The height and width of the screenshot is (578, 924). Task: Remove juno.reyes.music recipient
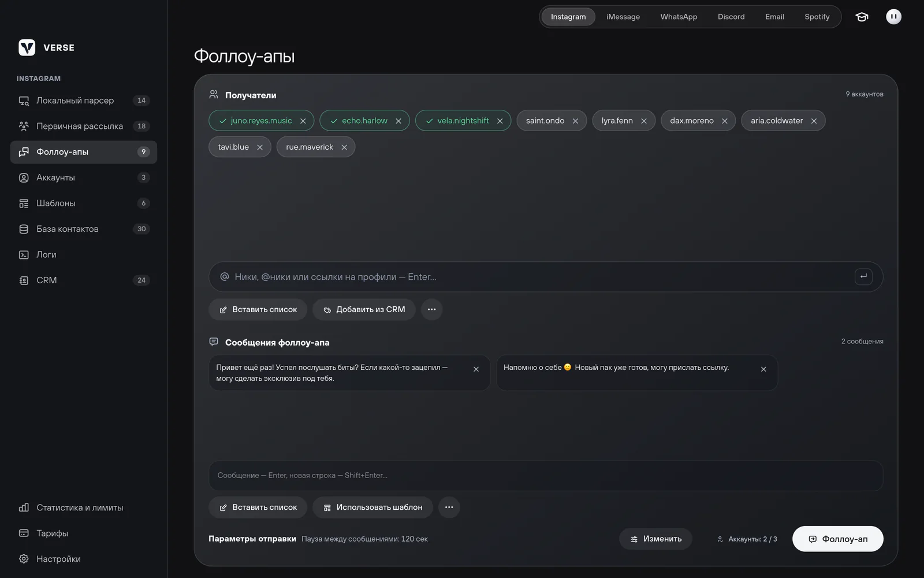(x=303, y=121)
